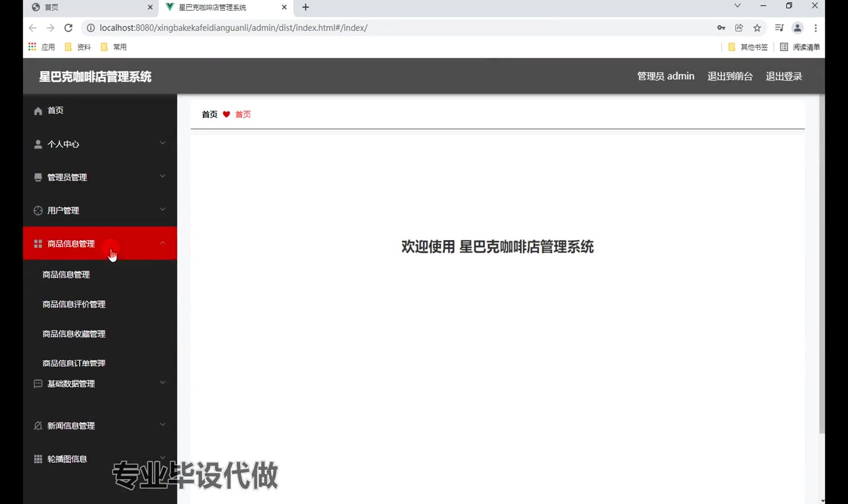Click the person icon next to 个人中心

[x=38, y=144]
